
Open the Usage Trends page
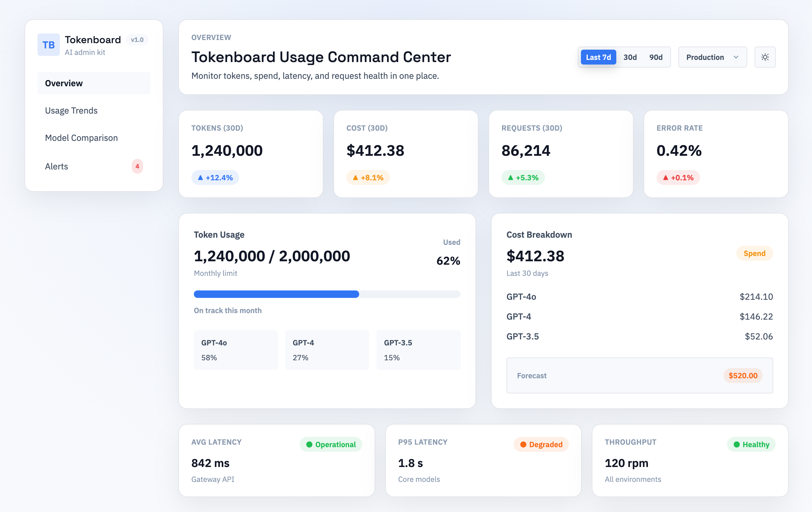(x=71, y=111)
